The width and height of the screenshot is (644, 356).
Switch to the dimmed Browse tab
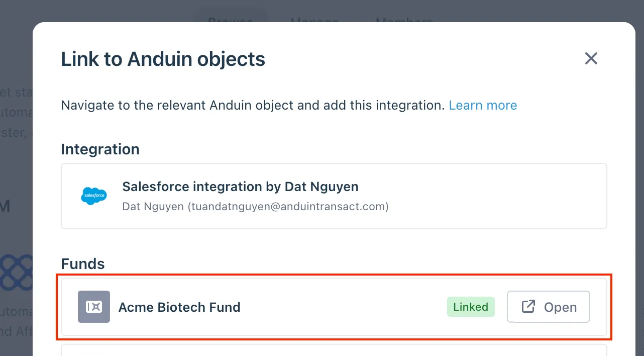point(231,21)
